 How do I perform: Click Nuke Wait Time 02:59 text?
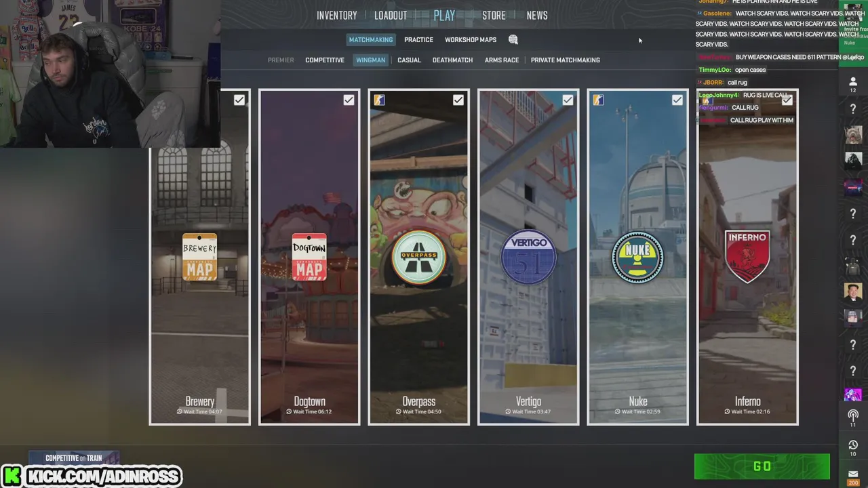point(637,411)
